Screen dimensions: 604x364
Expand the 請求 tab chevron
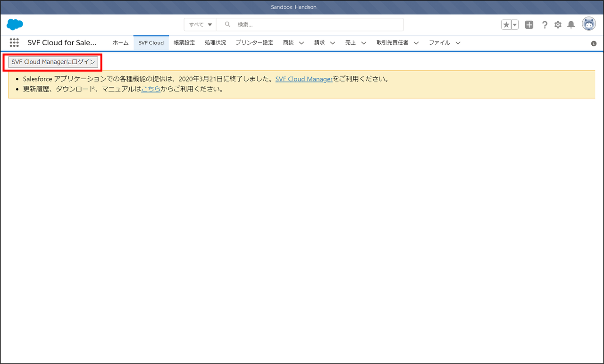[333, 43]
